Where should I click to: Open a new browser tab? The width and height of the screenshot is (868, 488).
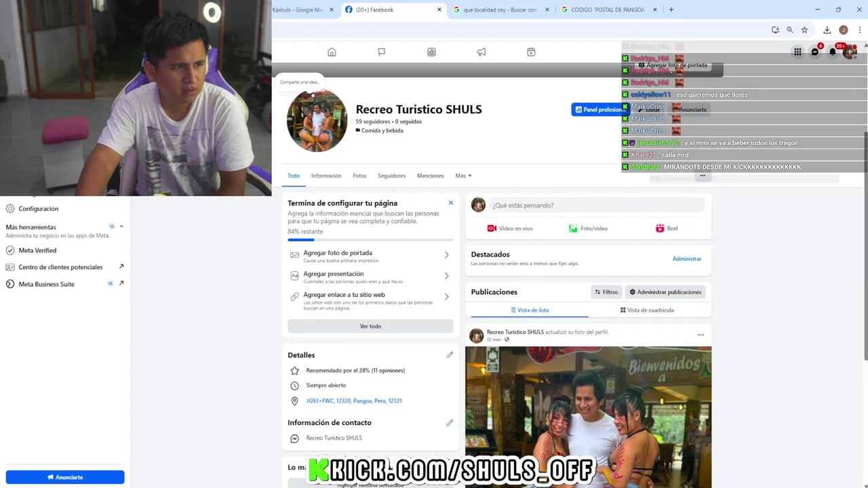tap(671, 9)
